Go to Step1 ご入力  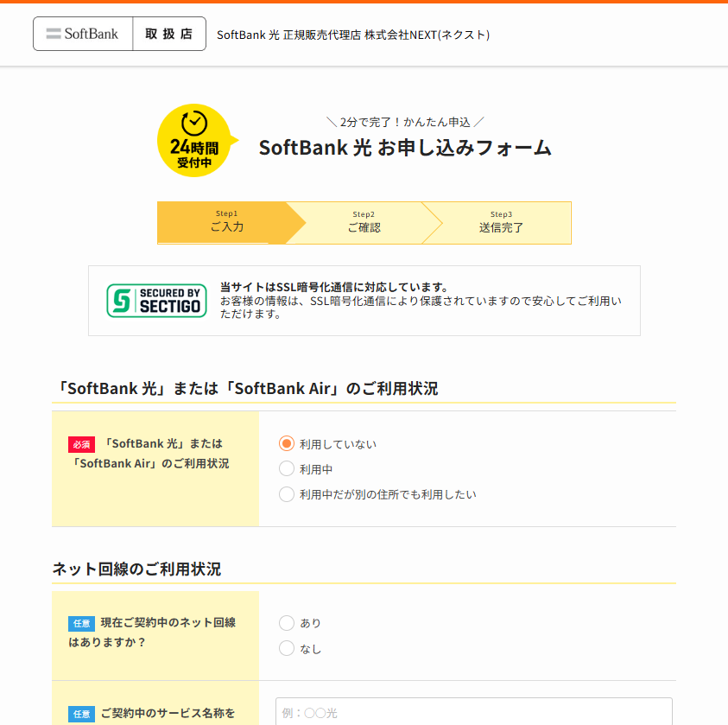226,223
